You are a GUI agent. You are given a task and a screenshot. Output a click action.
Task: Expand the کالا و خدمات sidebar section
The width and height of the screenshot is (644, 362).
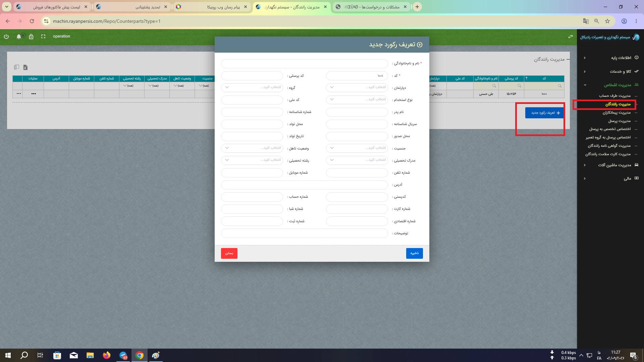coord(610,71)
